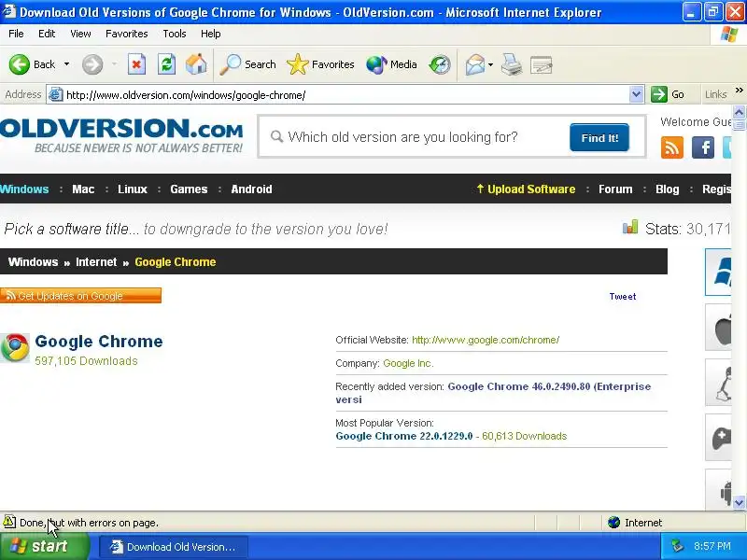Screen dimensions: 747x560
Task: Click the Linux penguin sidebar icon
Action: 718,383
